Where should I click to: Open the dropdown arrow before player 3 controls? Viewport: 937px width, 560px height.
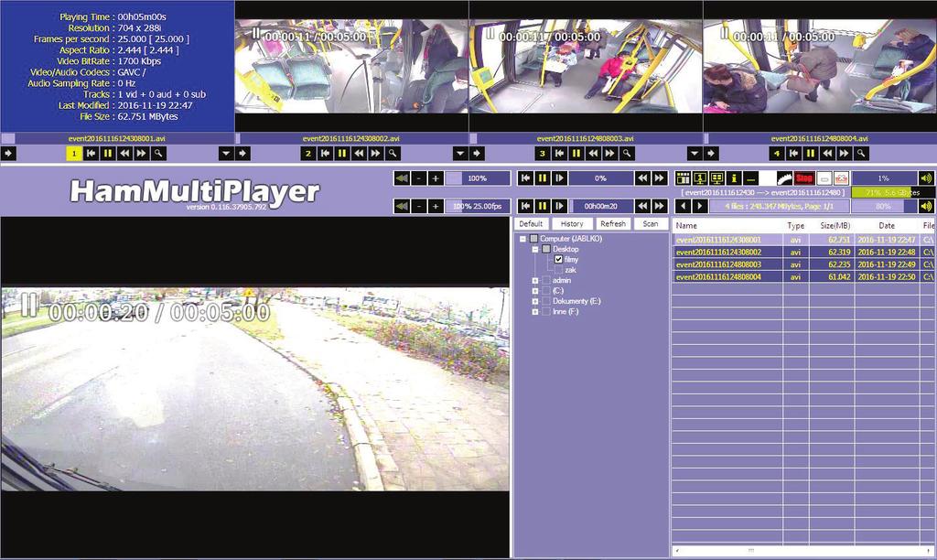[460, 154]
